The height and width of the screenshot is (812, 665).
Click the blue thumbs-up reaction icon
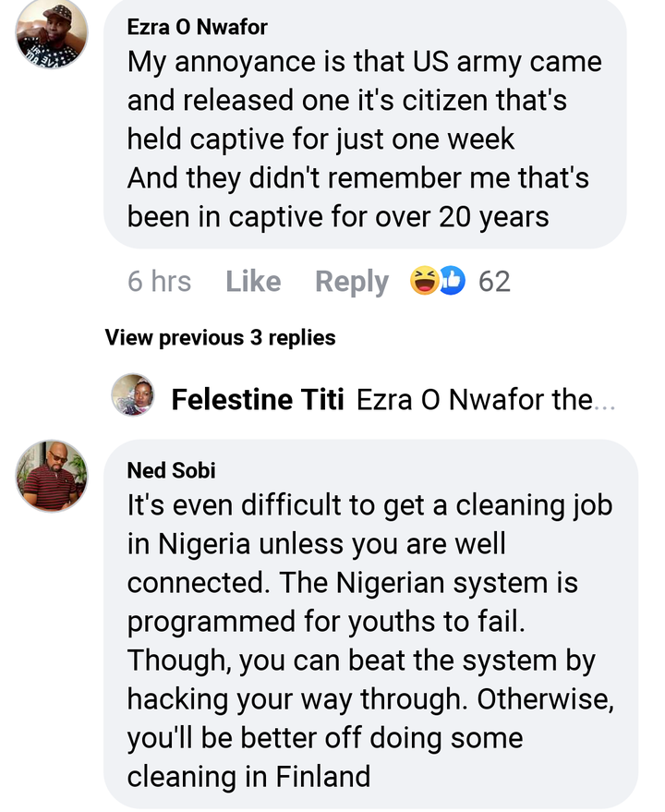[452, 281]
